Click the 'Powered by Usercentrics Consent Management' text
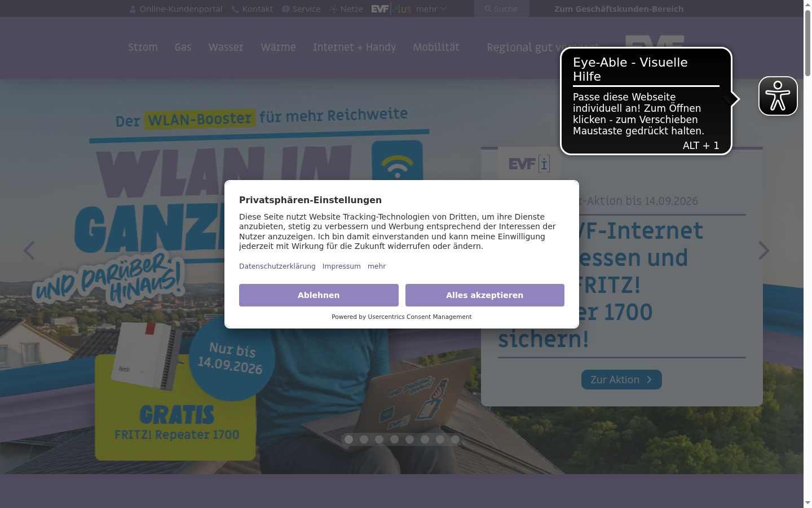The width and height of the screenshot is (812, 508). coord(401,317)
